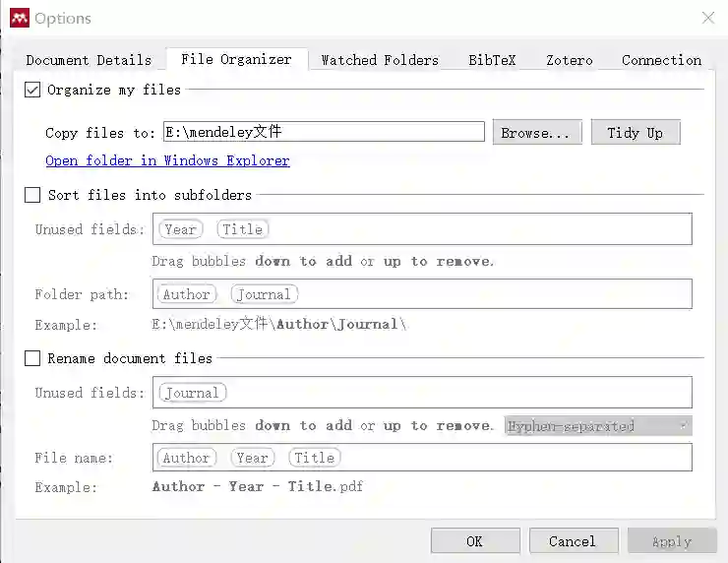Viewport: 728px width, 563px height.
Task: Enable Sort files into subfolders
Action: coord(32,195)
